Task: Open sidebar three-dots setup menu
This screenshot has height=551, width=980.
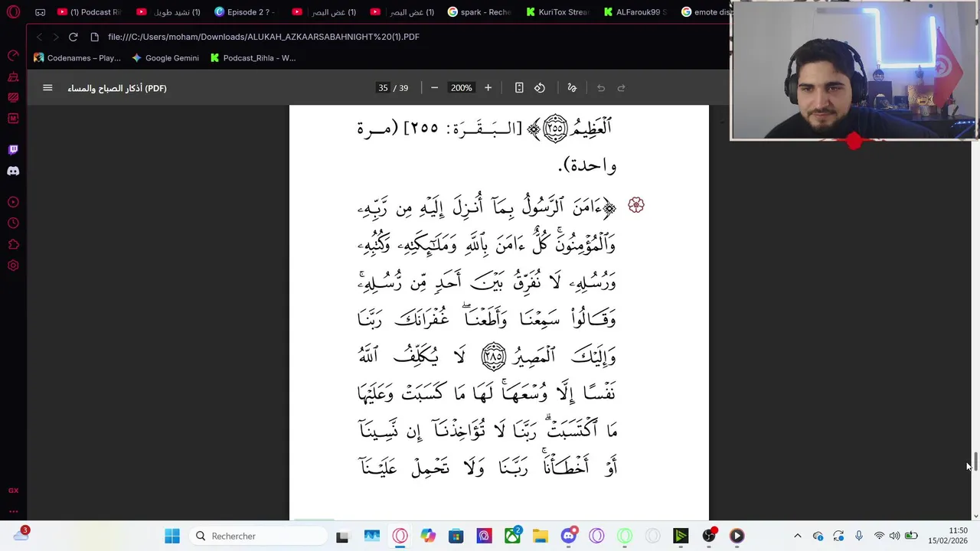Action: (13, 511)
